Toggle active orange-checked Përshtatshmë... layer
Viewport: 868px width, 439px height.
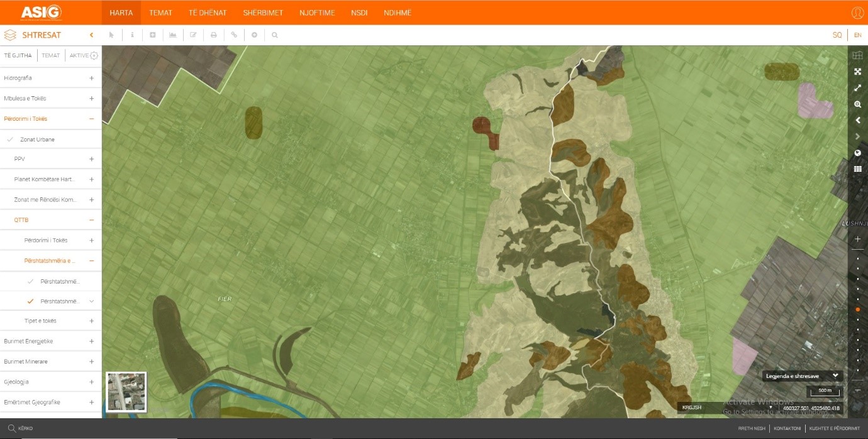[x=30, y=301]
